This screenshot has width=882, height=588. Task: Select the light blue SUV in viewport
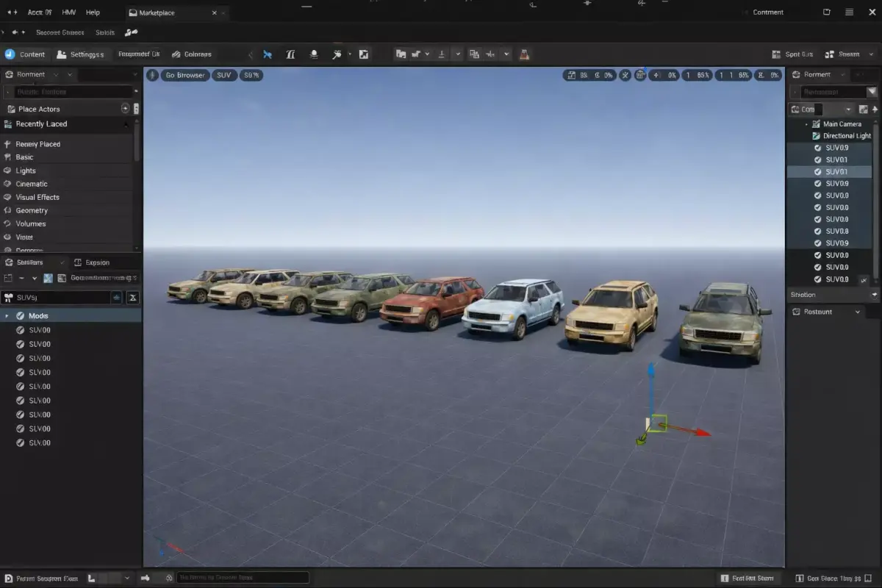pos(513,307)
